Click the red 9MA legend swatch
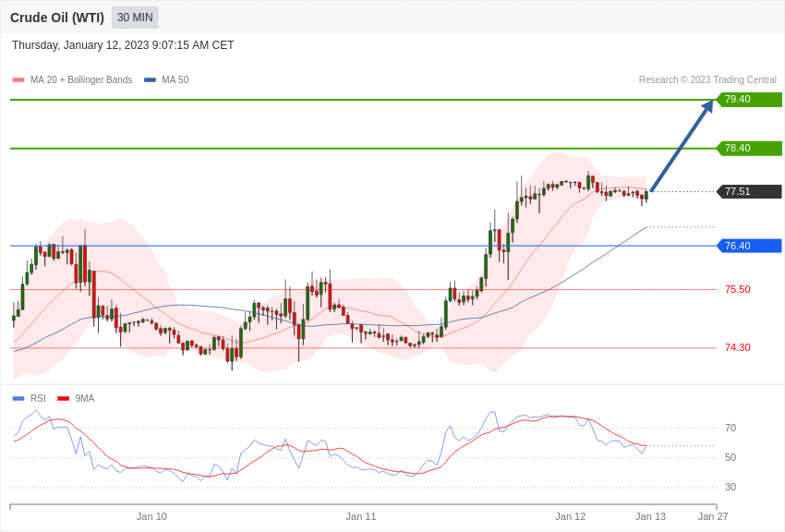The height and width of the screenshot is (532, 785). [x=63, y=398]
